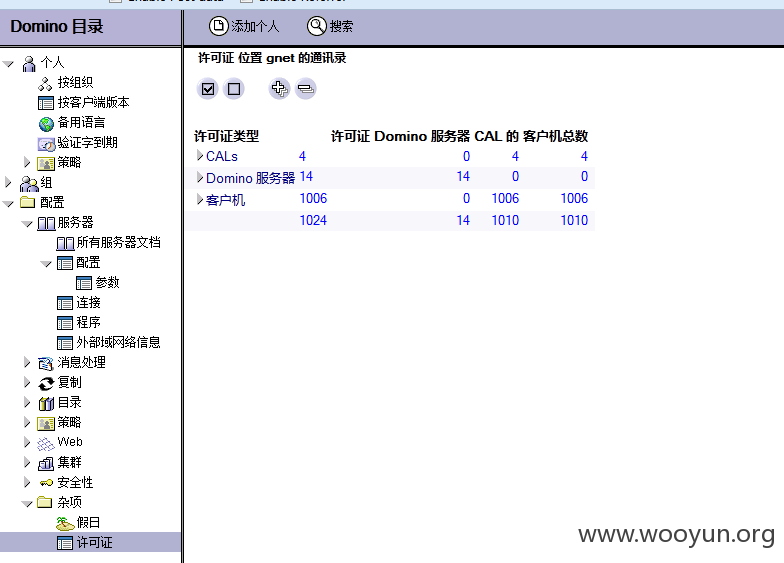
Task: Click the expand all plus icon
Action: tap(280, 89)
